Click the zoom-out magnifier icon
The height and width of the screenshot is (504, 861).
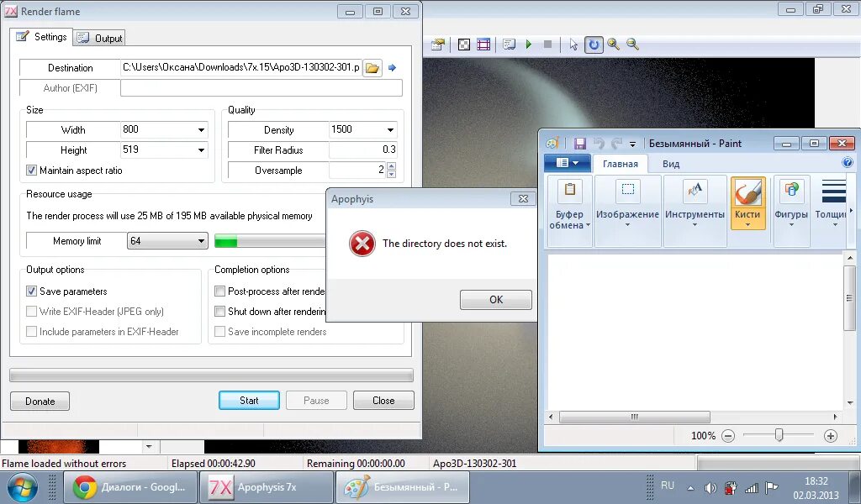tap(632, 45)
